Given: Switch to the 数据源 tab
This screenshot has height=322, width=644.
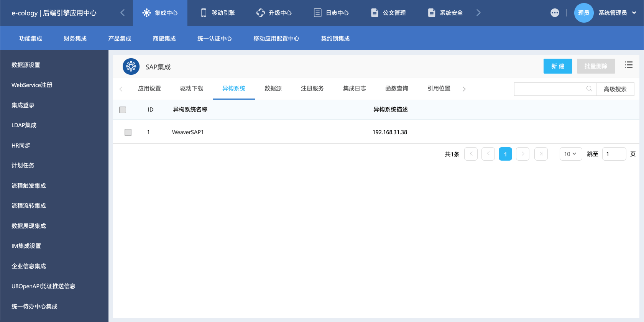Looking at the screenshot, I should pyautogui.click(x=273, y=89).
